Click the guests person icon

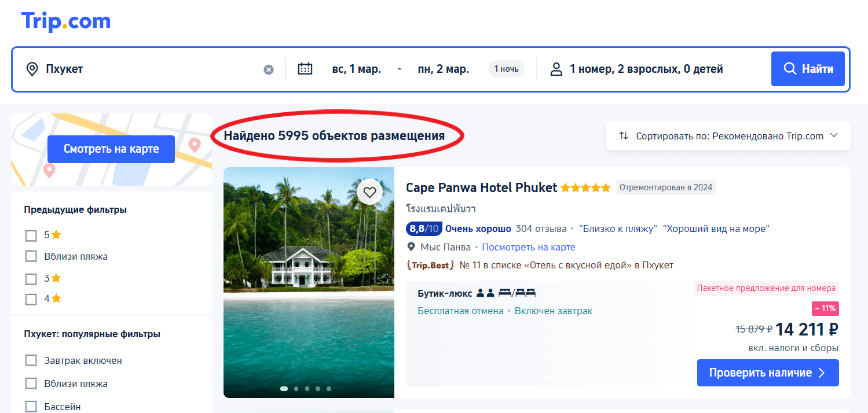556,68
